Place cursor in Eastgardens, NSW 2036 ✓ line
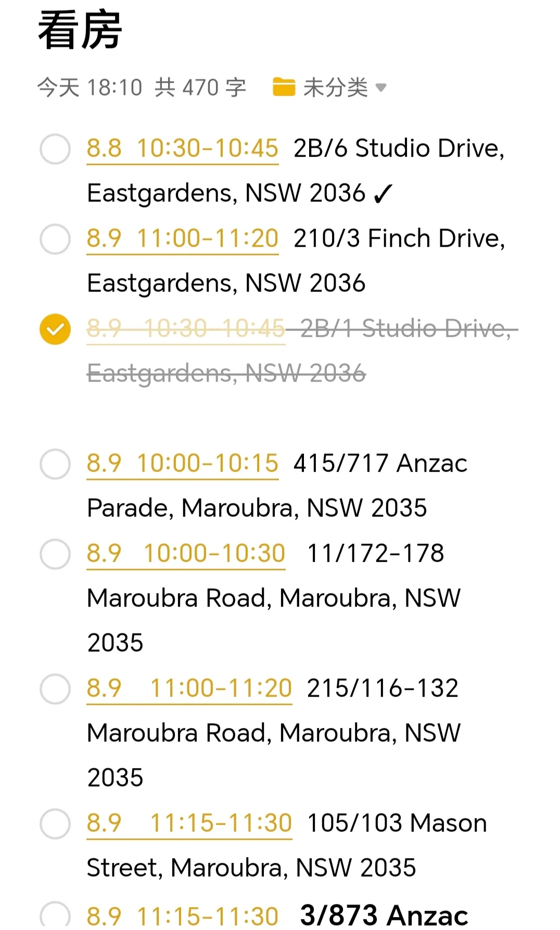Screen dimensions: 560x930 [240, 194]
